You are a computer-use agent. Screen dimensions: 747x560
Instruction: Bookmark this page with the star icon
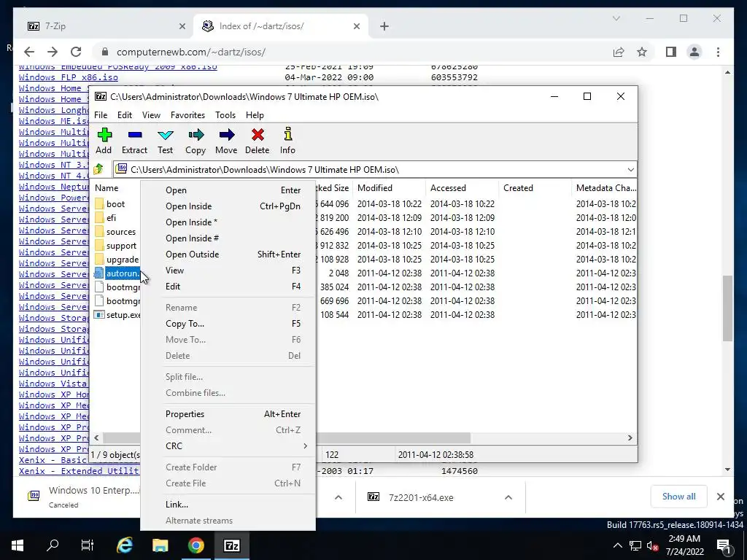point(642,52)
